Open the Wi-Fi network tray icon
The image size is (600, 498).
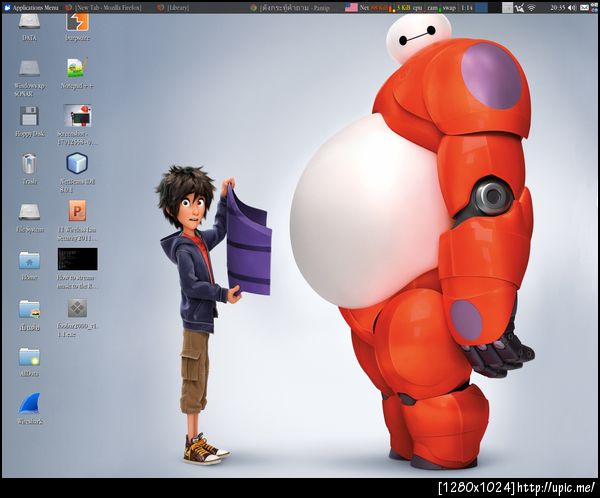pos(531,8)
